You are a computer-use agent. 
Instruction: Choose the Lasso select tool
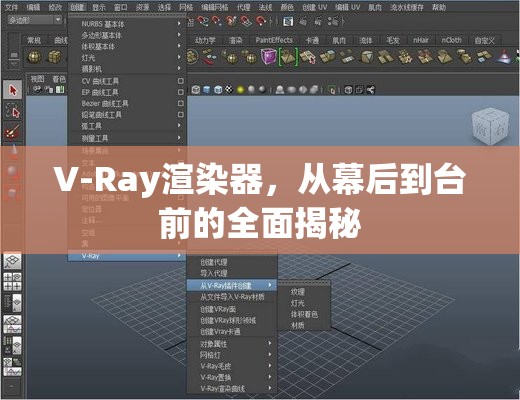tap(13, 111)
